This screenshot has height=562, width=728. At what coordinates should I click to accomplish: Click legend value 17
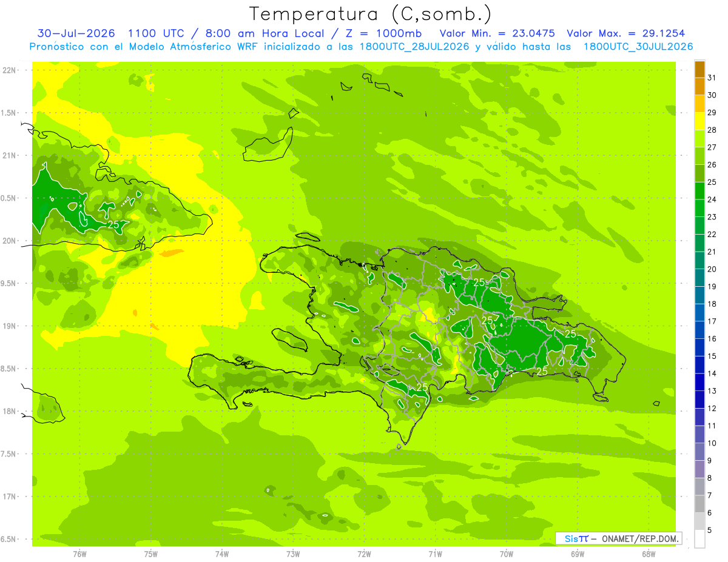click(712, 321)
